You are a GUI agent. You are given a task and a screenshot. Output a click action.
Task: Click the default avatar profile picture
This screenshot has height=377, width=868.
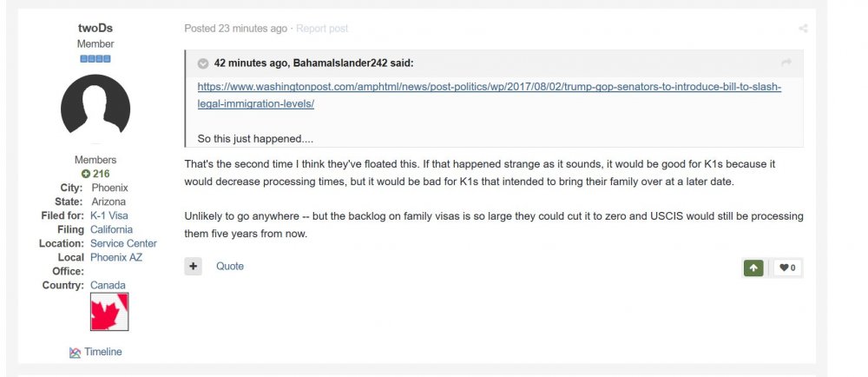coord(95,109)
